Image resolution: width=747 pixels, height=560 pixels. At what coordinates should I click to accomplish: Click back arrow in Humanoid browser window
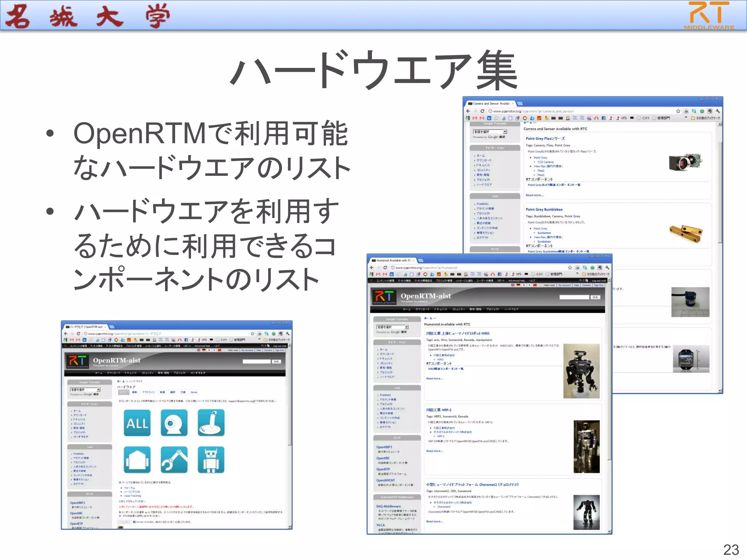pyautogui.click(x=372, y=268)
